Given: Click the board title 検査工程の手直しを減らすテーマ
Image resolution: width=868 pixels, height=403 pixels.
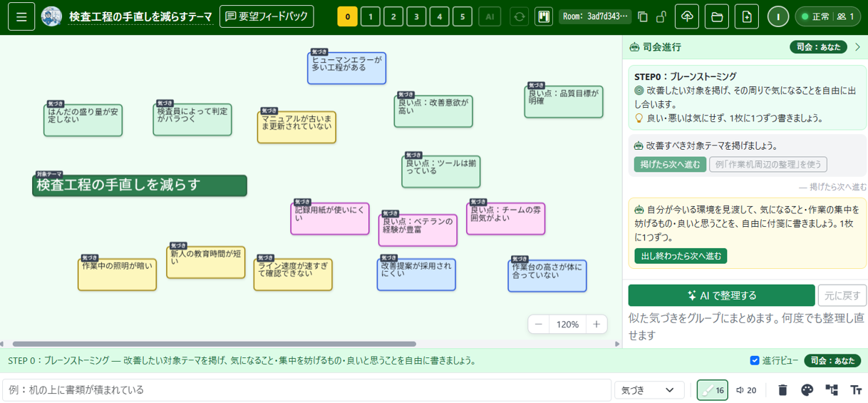Looking at the screenshot, I should [x=140, y=16].
